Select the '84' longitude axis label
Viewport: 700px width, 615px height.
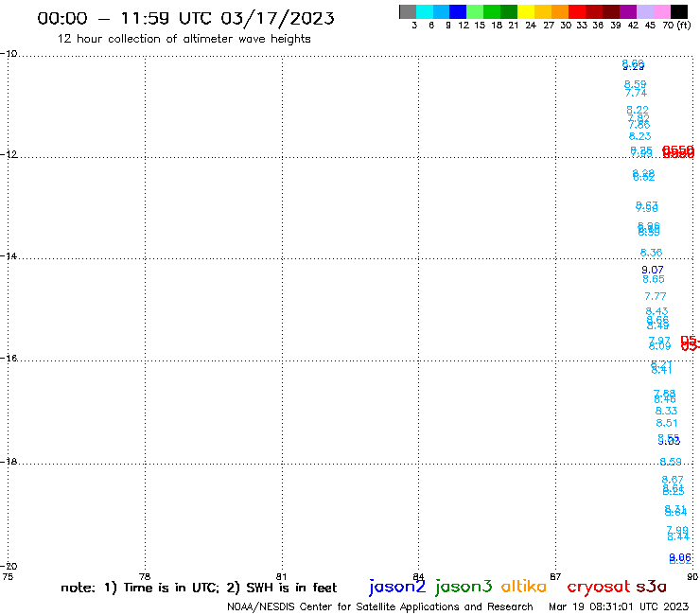coord(418,576)
